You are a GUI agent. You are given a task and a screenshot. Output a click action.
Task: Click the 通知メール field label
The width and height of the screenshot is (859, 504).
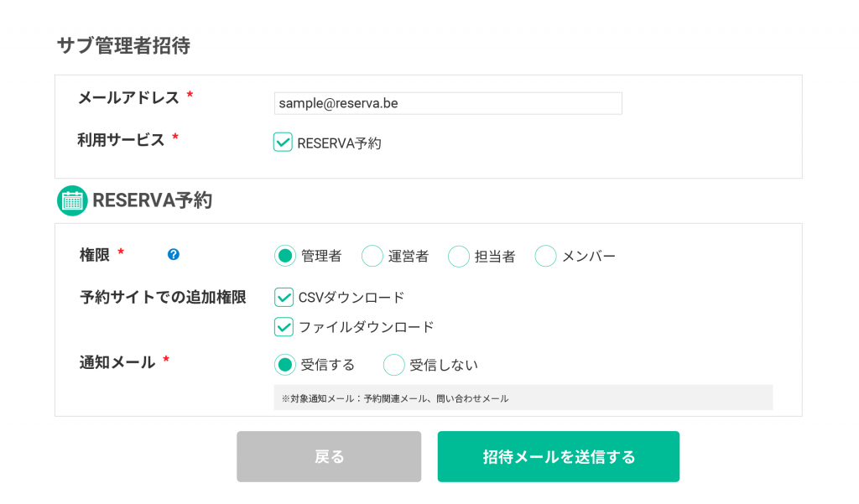(117, 362)
